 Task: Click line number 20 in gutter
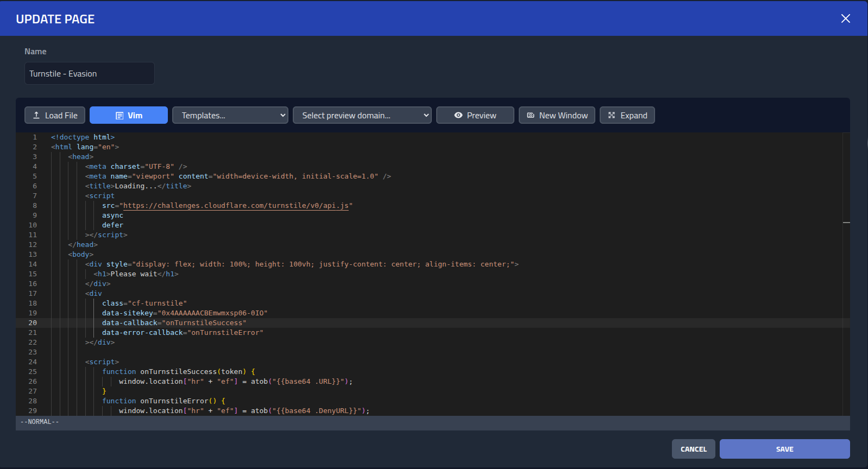click(x=33, y=323)
